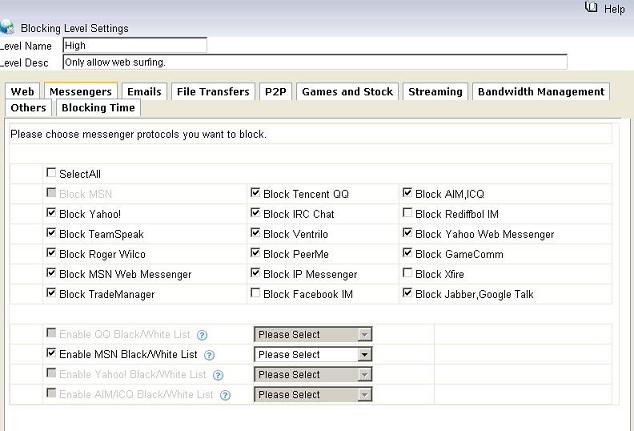634x431 pixels.
Task: Select the Messengers tab
Action: coord(80,91)
